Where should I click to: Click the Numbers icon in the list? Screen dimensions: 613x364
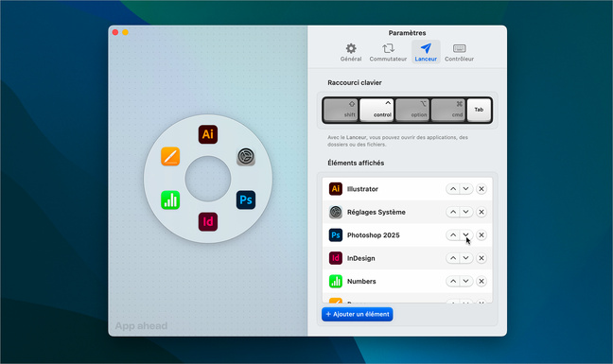(x=336, y=281)
